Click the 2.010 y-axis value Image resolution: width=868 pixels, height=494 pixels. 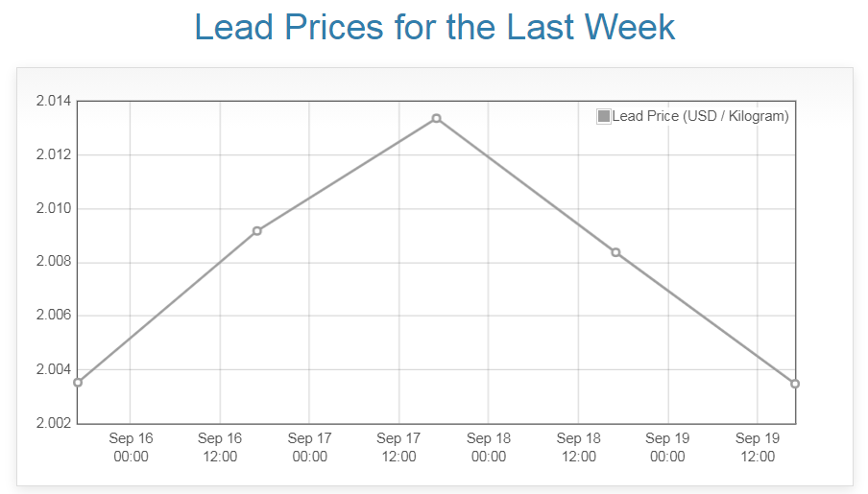[x=54, y=209]
